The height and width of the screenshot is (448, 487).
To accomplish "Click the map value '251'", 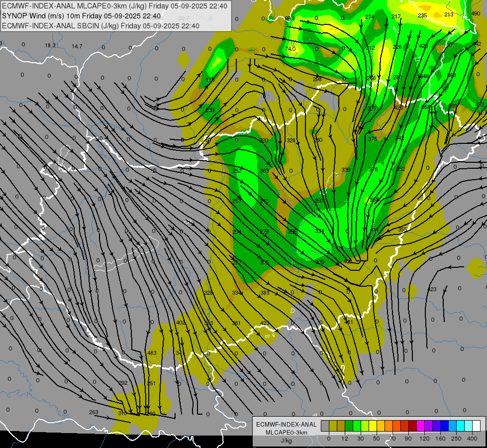I will click(x=151, y=383).
